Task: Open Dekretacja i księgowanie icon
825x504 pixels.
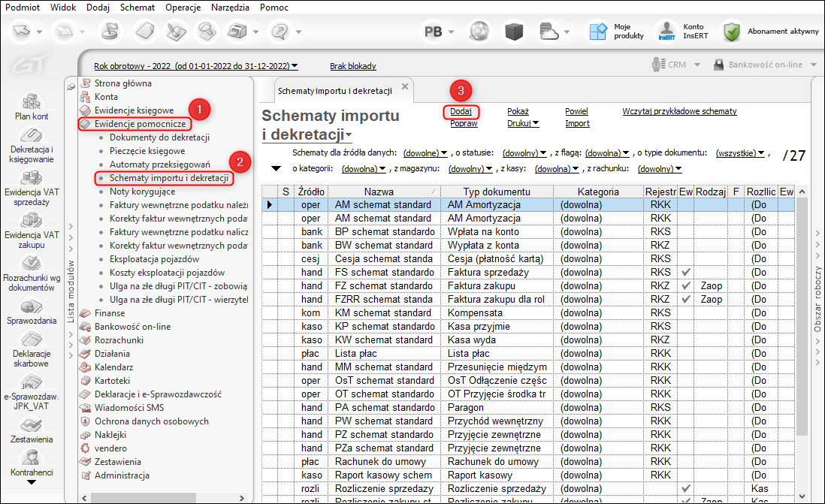Action: 31,136
